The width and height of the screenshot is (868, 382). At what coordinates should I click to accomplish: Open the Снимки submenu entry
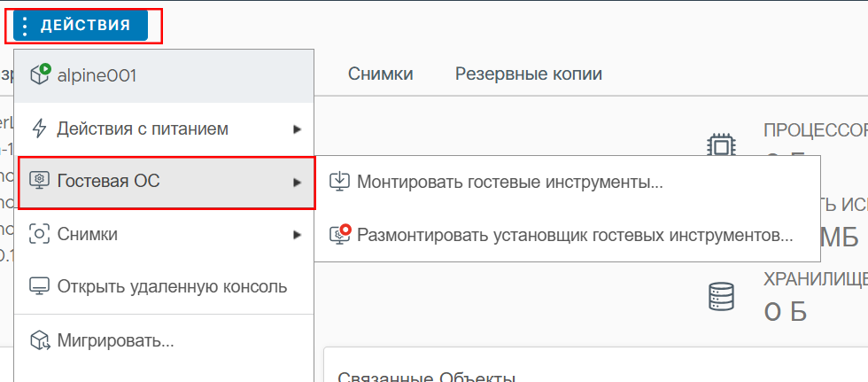[x=164, y=235]
